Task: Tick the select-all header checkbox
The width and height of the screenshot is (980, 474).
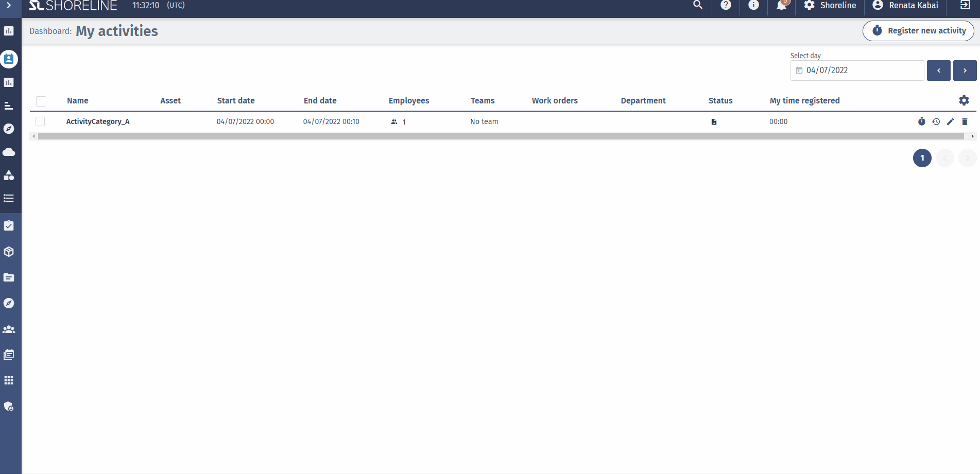Action: pos(41,101)
